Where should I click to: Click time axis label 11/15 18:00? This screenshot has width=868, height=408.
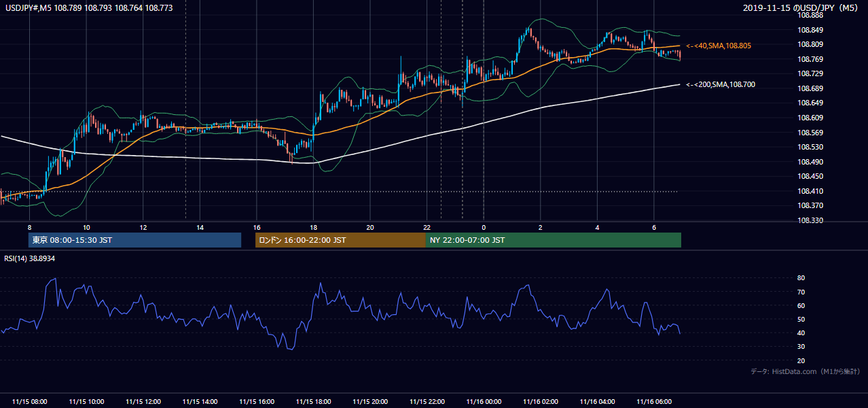(313, 402)
